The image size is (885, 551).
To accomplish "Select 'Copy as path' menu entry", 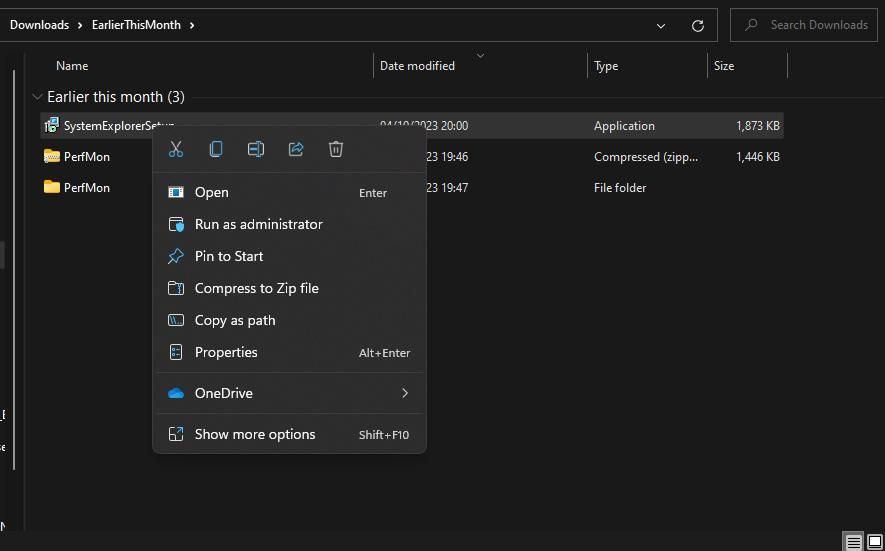I will click(x=235, y=320).
